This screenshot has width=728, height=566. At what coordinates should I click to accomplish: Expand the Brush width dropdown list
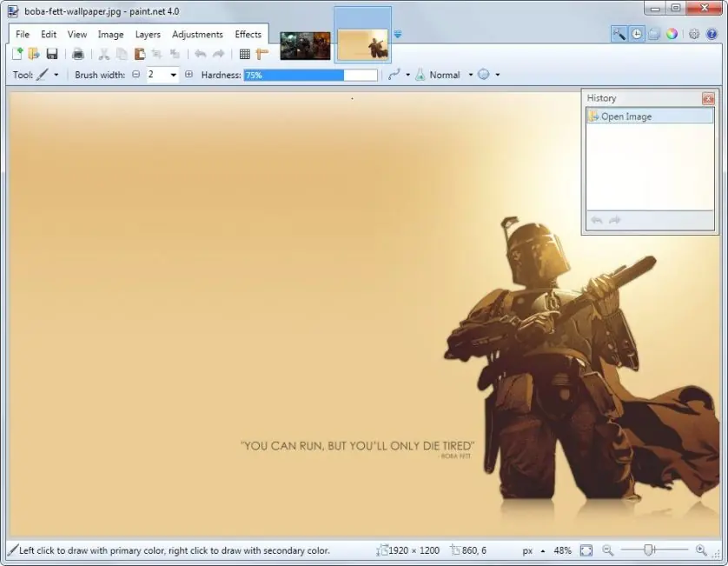click(174, 76)
